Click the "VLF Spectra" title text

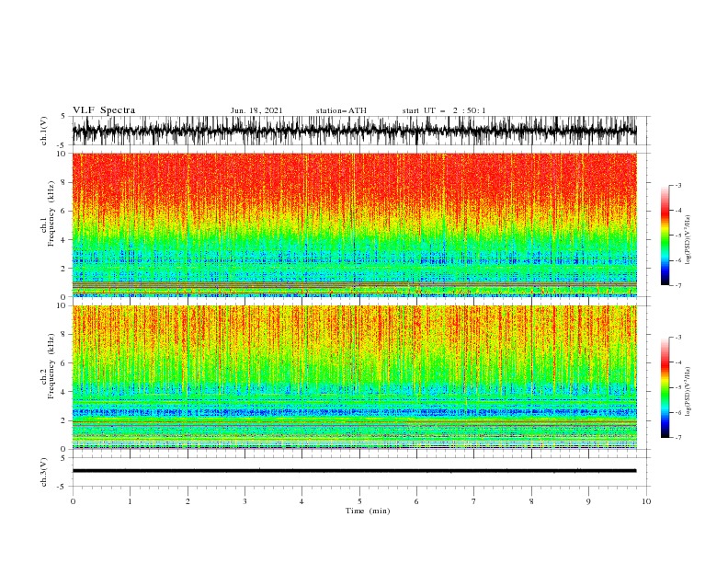click(x=104, y=110)
